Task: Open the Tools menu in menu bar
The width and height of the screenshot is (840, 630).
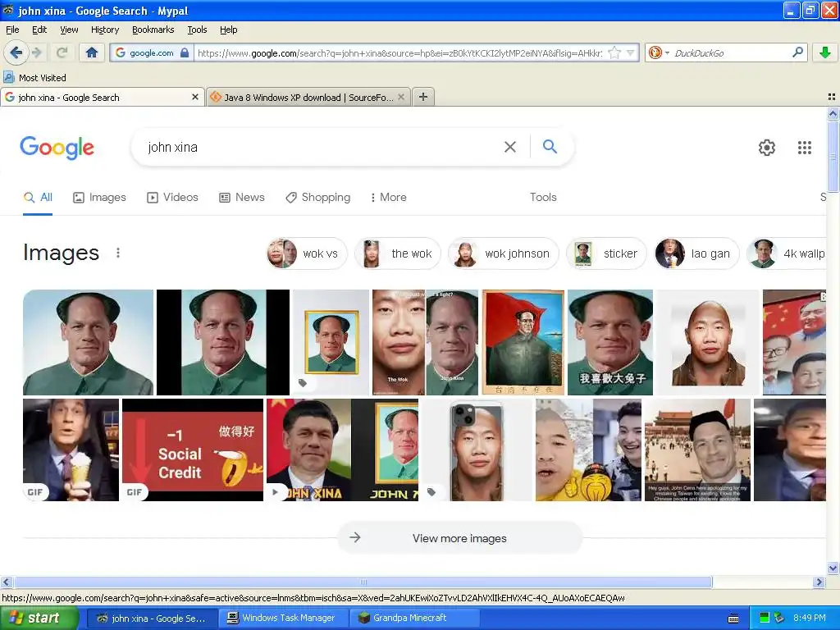Action: tap(197, 30)
